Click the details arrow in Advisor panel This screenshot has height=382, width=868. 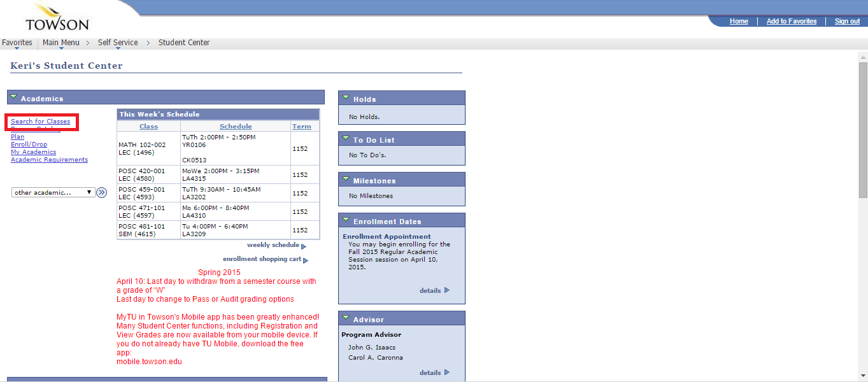(x=446, y=372)
